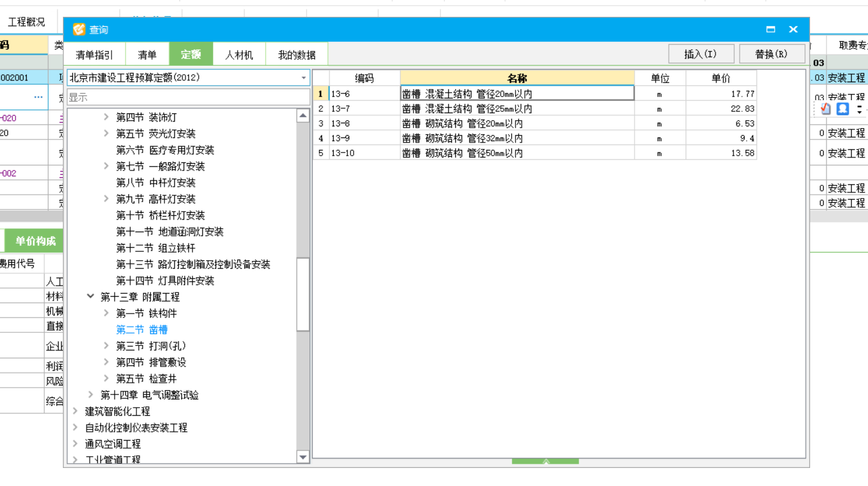Viewport: 868px width, 486px height.
Task: Click the tree vertical scrollbar thumb
Action: (303, 294)
